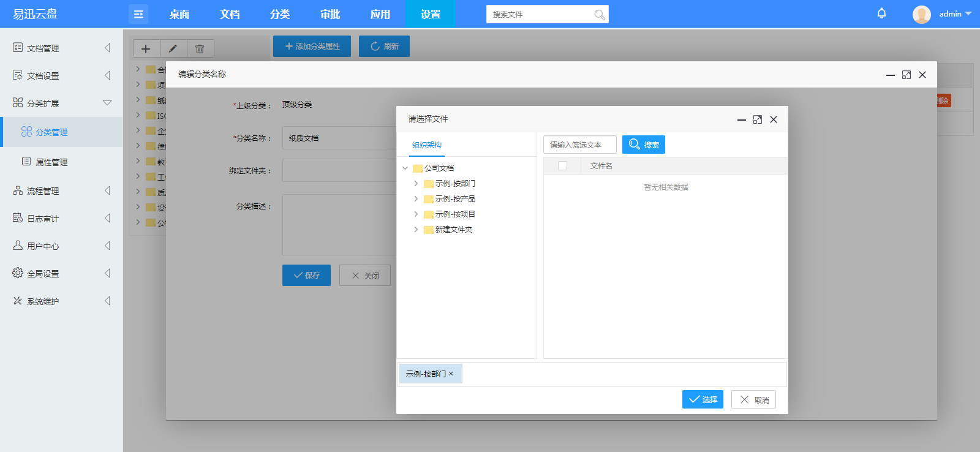Click 添加分类属性 button
980x452 pixels.
(x=312, y=46)
